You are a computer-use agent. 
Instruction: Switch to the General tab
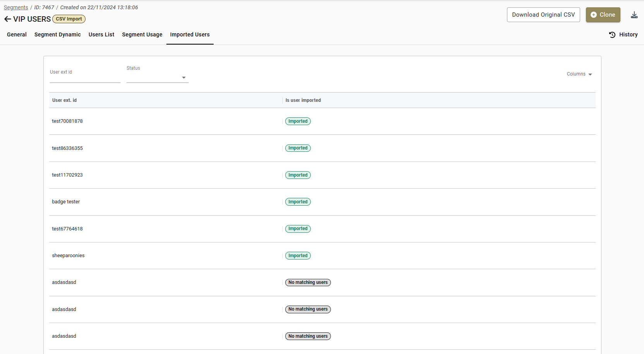click(x=17, y=34)
